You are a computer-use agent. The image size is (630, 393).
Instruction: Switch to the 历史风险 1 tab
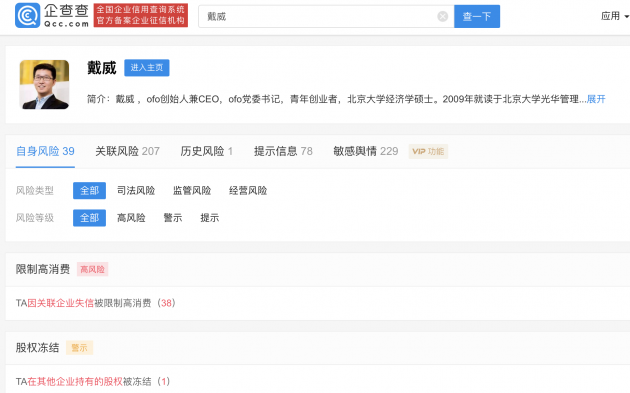[207, 151]
